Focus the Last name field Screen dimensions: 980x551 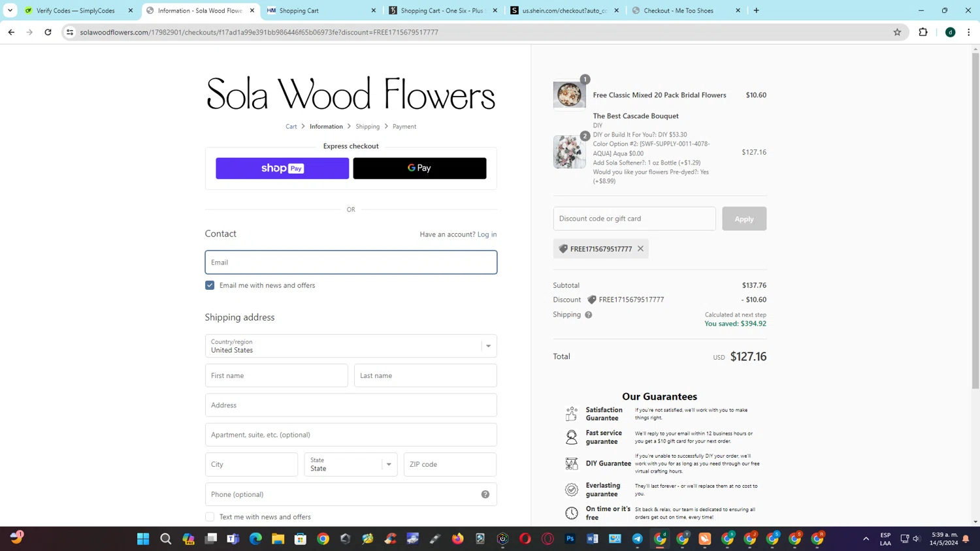(x=425, y=375)
